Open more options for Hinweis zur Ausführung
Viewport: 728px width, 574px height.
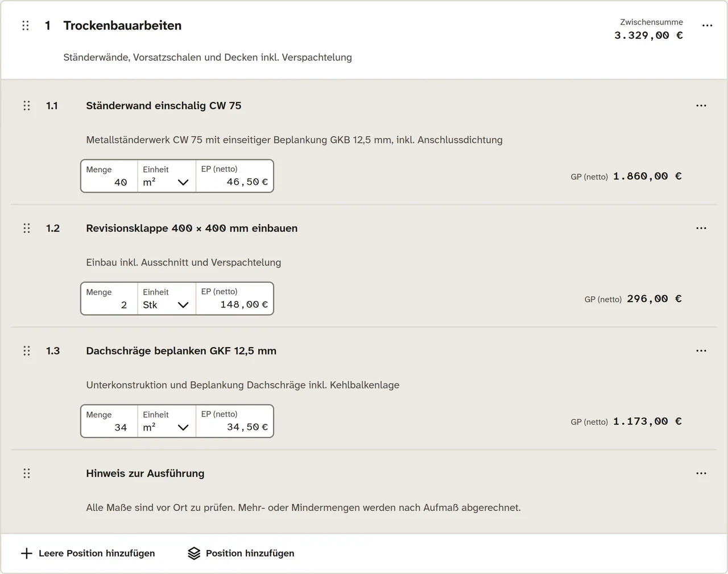pos(701,473)
